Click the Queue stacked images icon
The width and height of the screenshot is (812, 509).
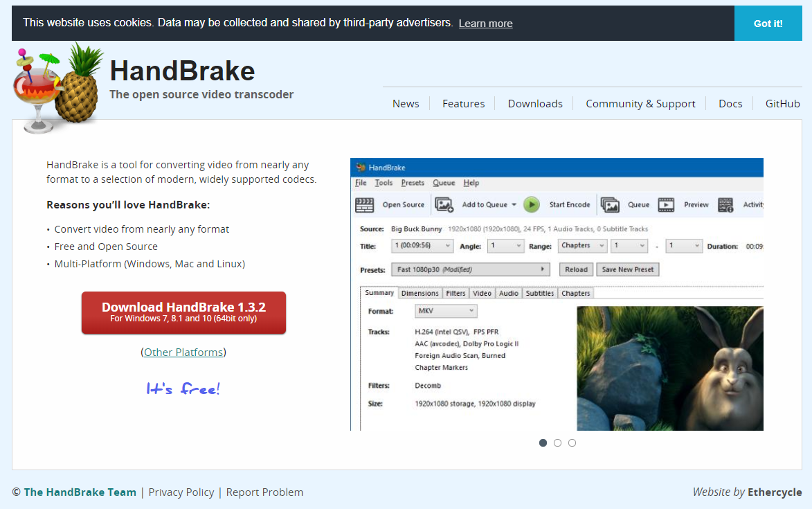click(610, 205)
